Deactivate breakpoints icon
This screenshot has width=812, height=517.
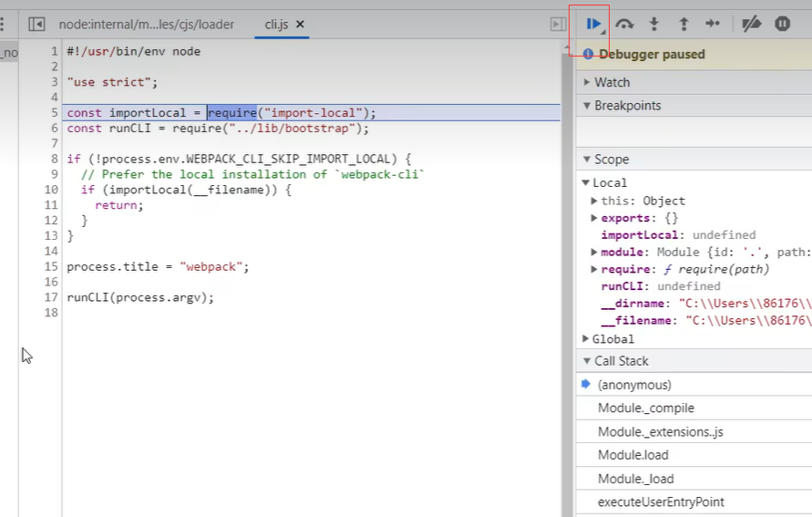[752, 24]
